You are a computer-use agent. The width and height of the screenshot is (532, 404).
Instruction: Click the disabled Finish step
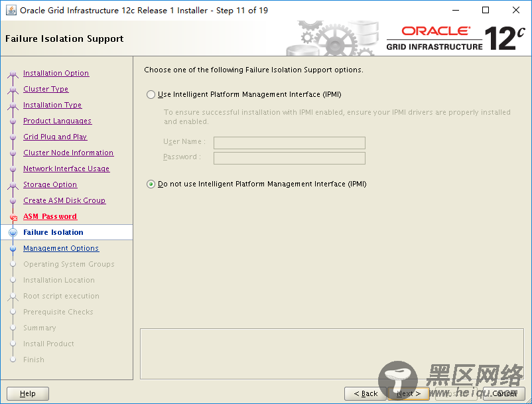[x=34, y=360]
